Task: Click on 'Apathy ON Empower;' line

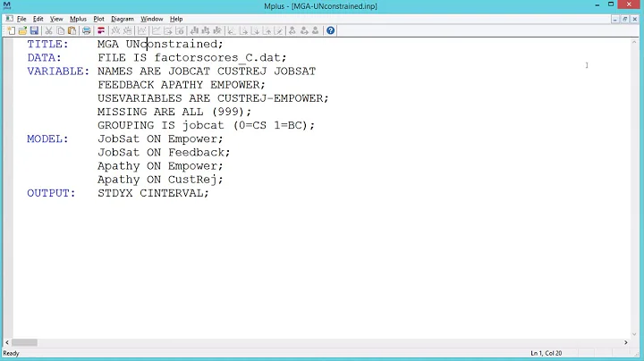Action: click(160, 165)
